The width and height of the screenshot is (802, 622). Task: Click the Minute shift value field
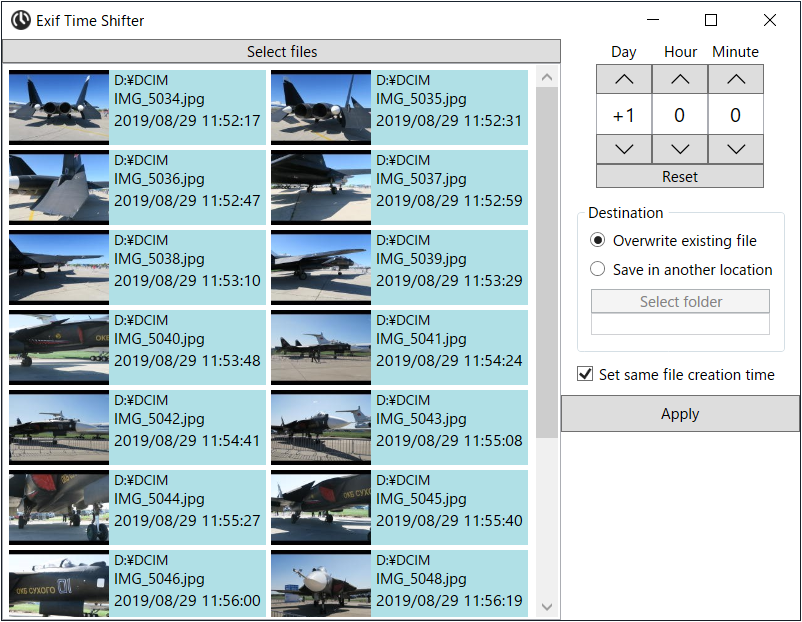tap(736, 115)
